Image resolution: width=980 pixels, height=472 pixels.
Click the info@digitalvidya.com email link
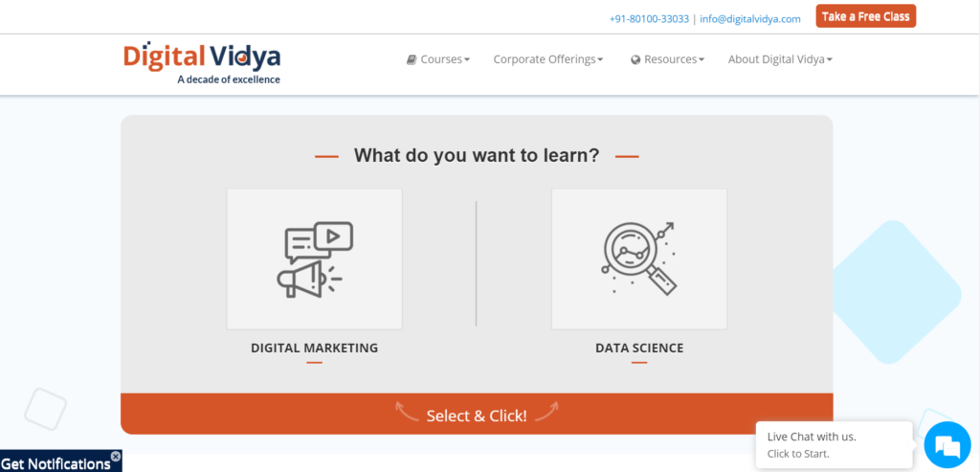tap(750, 19)
